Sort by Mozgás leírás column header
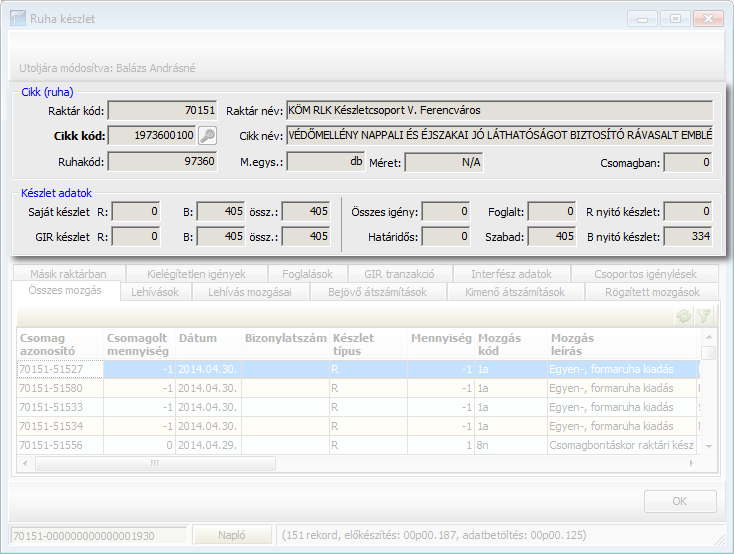Viewport: 734px width, 554px height. 624,344
